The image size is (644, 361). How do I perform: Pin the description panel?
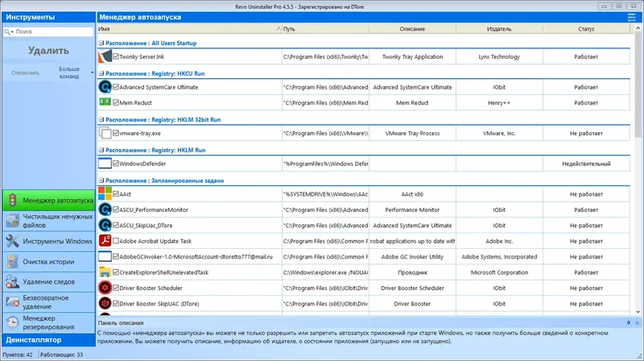tap(629, 323)
